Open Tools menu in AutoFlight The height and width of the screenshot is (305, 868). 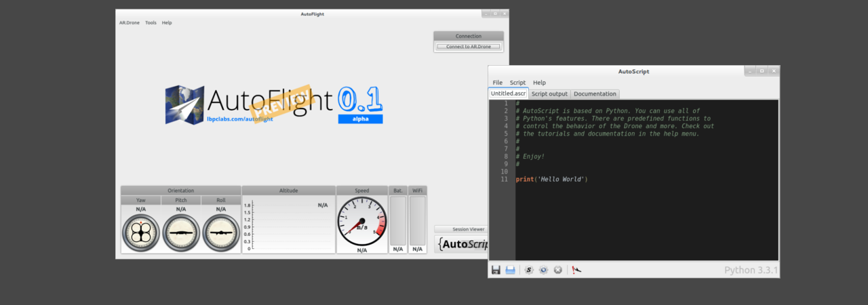(x=151, y=22)
